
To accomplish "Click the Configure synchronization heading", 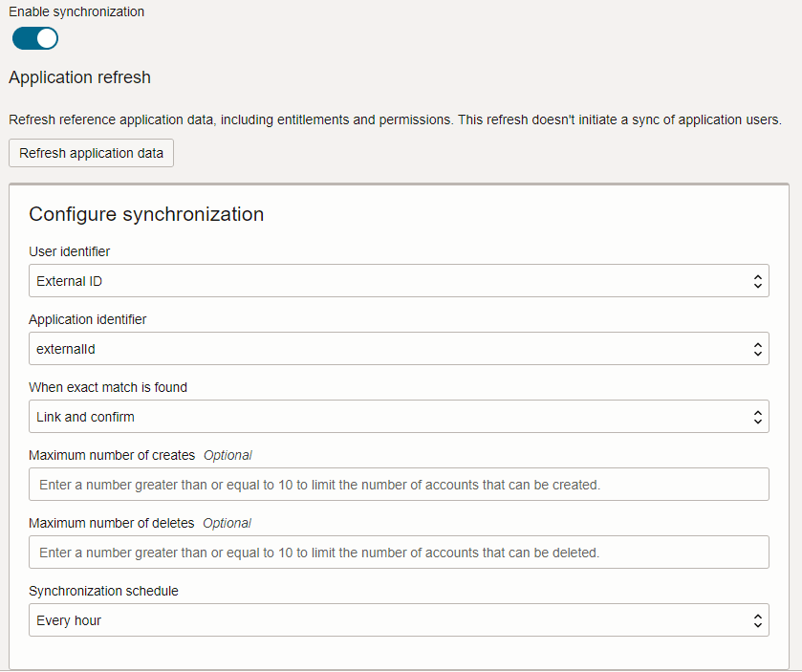I will click(146, 214).
